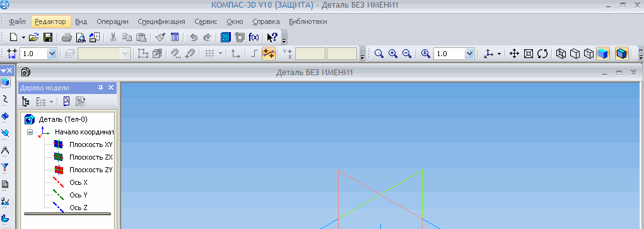Switch to hidden lines removed display
The height and width of the screenshot is (229, 644).
(575, 54)
